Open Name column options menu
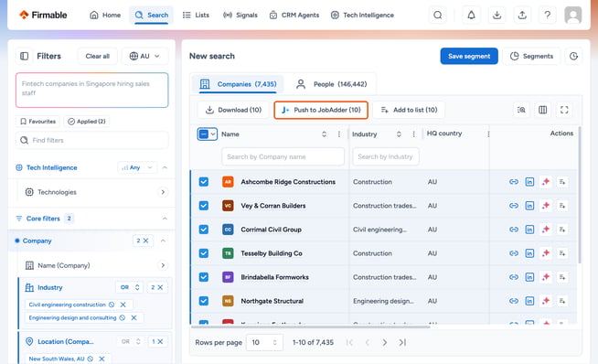The image size is (598, 364). click(339, 134)
